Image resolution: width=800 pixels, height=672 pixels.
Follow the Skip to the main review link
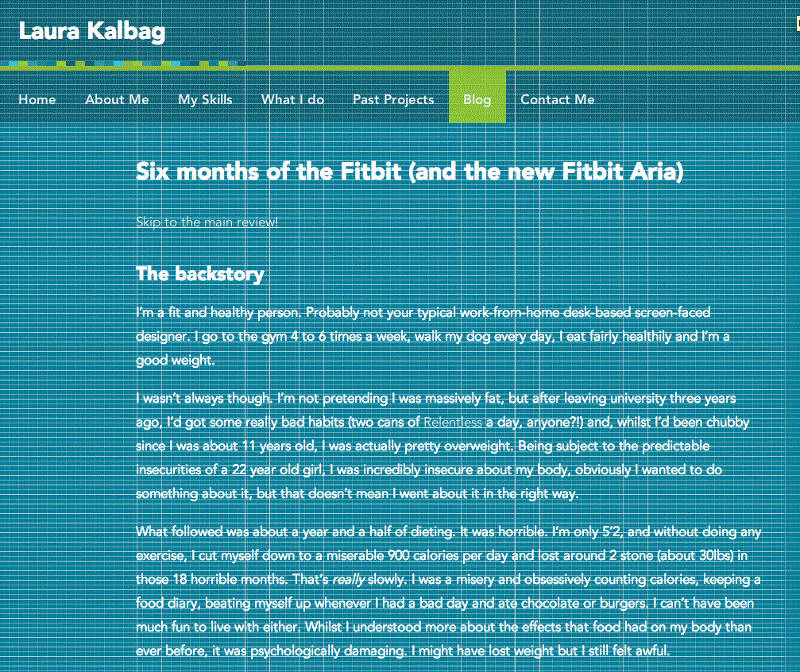coord(207,222)
